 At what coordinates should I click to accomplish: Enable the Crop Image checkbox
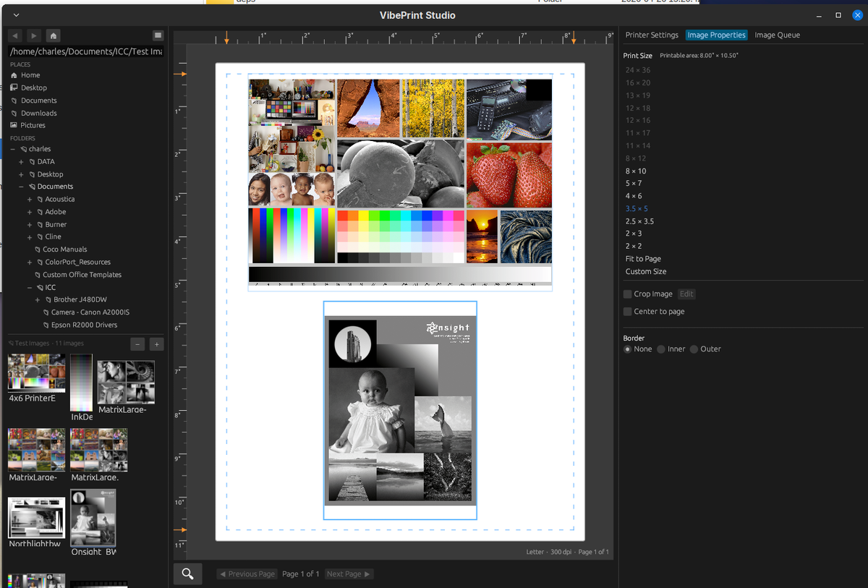[628, 294]
